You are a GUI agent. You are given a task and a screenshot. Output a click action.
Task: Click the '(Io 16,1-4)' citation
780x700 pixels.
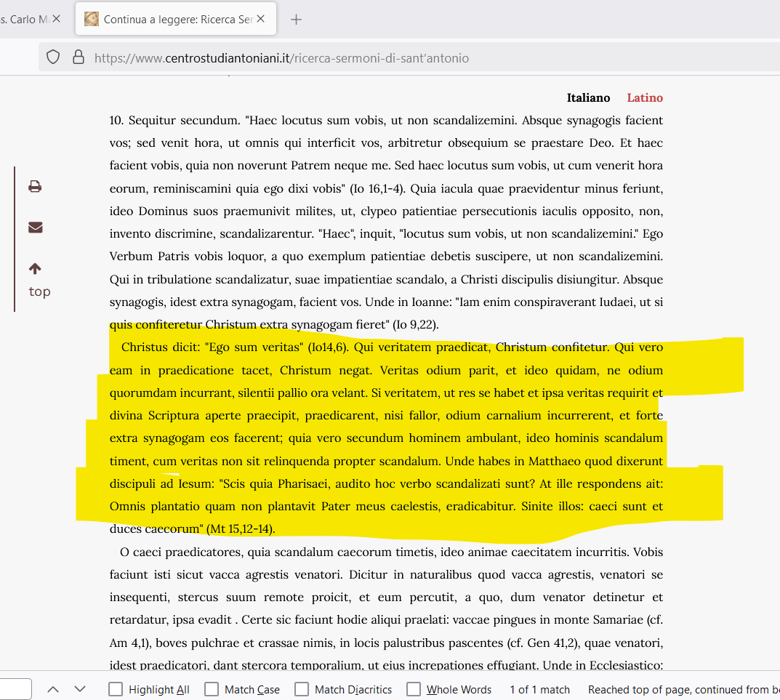coord(377,188)
